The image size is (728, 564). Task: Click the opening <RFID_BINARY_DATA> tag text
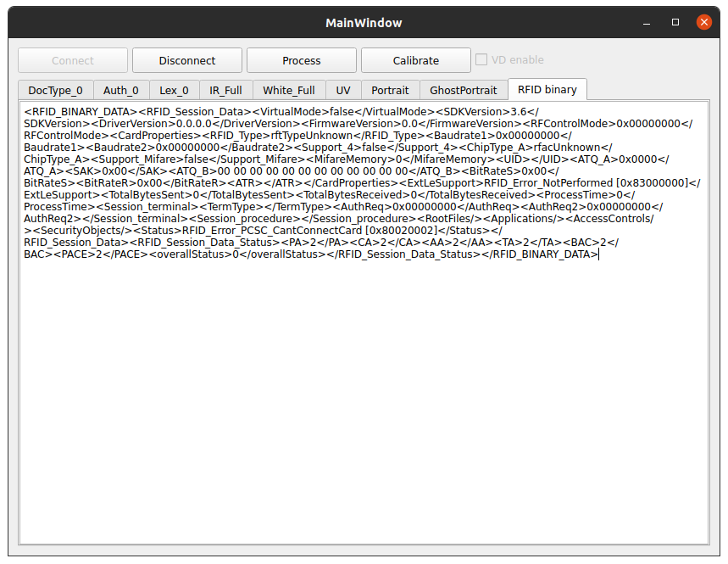81,112
